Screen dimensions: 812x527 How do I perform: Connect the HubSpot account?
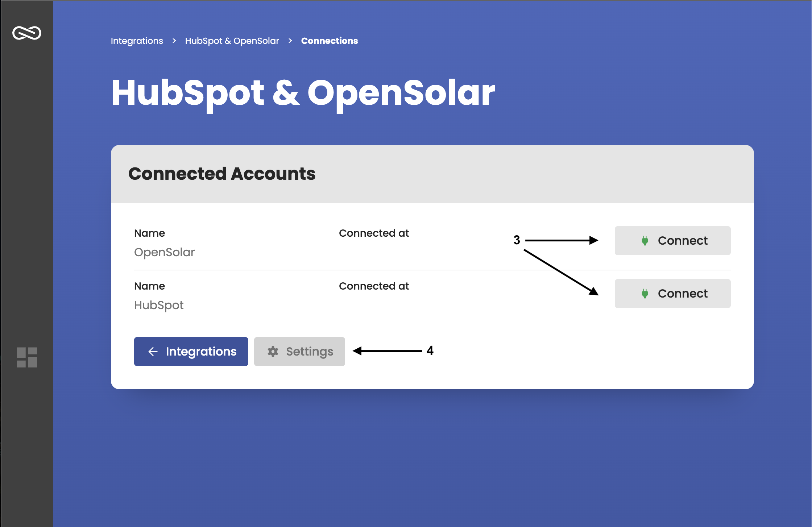tap(672, 294)
